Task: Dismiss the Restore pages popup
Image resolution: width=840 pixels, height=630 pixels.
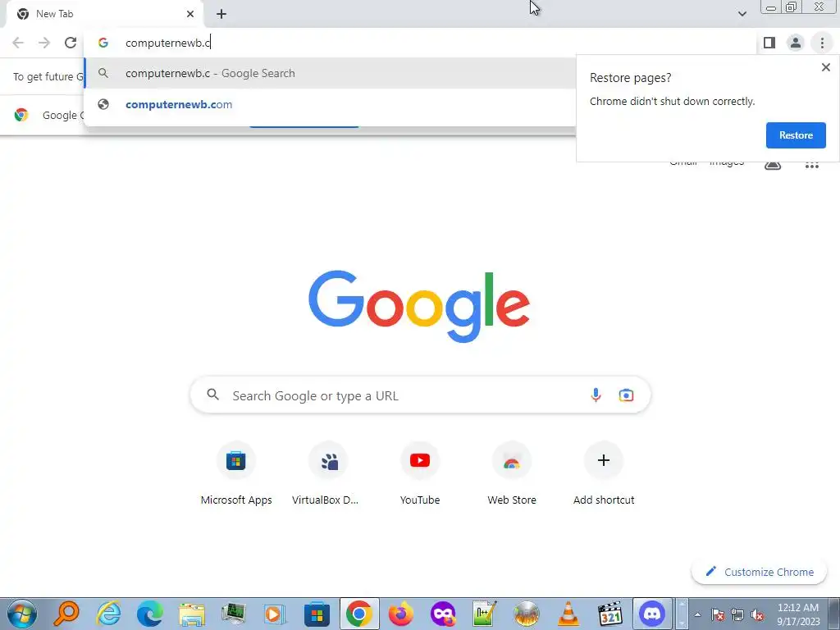Action: [825, 67]
